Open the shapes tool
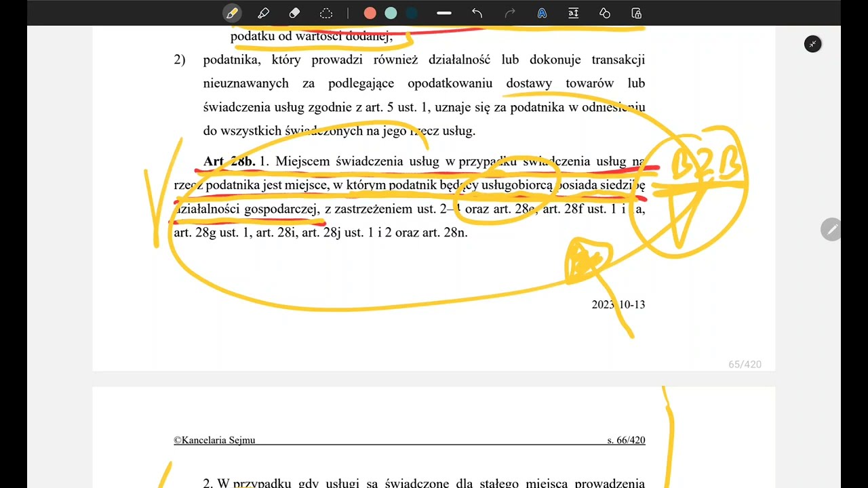This screenshot has width=868, height=488. coord(605,13)
